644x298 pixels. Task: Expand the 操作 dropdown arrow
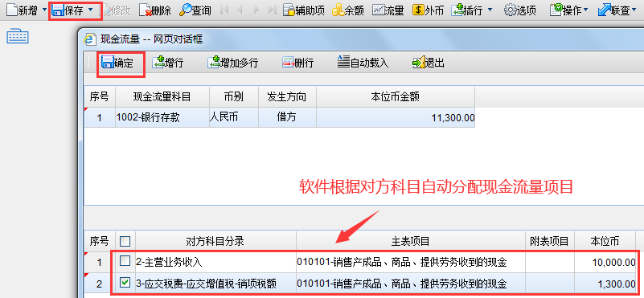click(585, 10)
